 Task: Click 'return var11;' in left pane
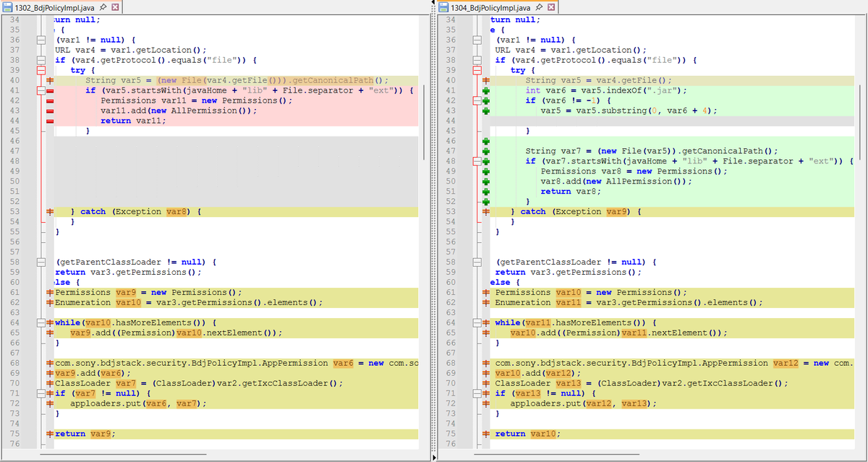pos(133,121)
